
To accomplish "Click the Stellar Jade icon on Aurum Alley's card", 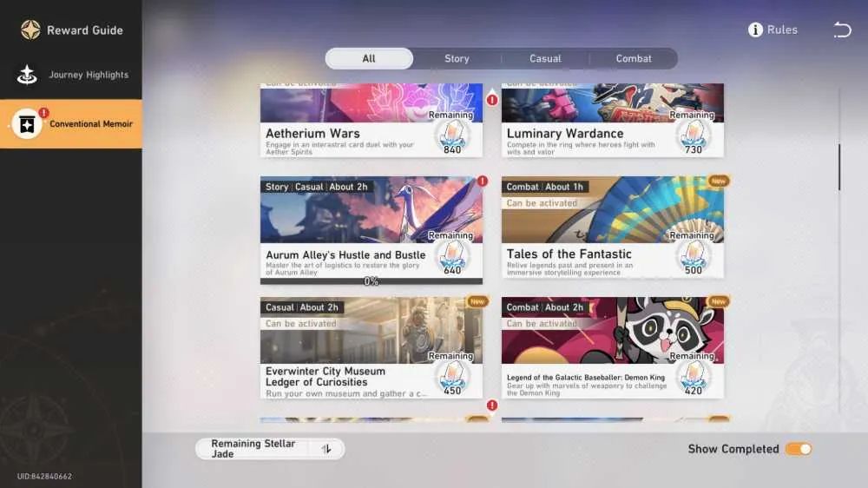I will click(451, 254).
